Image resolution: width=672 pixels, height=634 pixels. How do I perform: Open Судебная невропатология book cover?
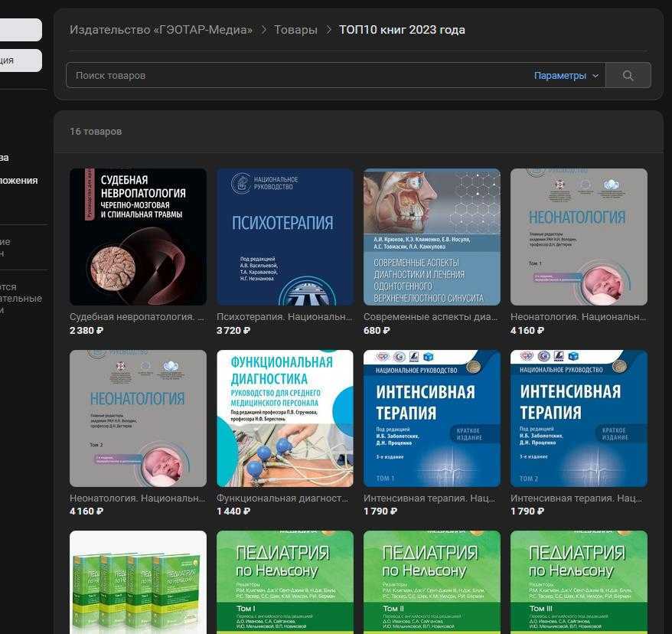coord(138,237)
